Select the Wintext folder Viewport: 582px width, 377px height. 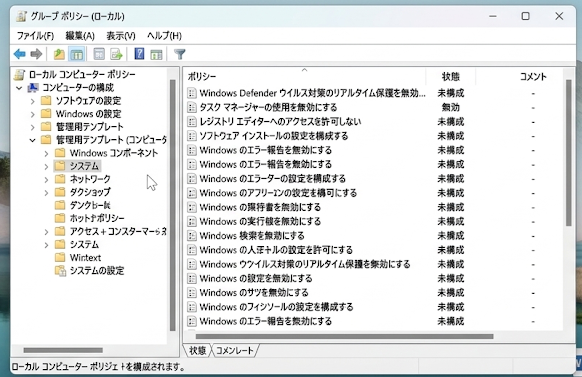(x=85, y=258)
